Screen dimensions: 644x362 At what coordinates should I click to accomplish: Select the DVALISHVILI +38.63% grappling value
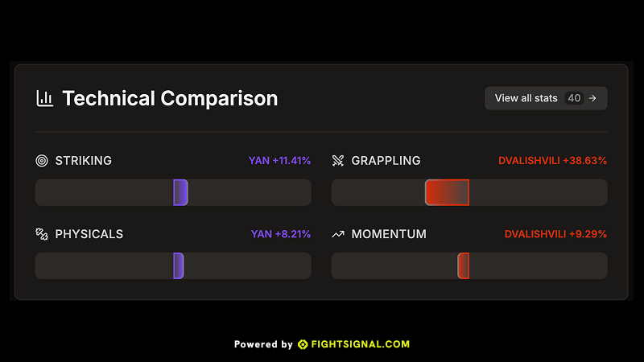coord(552,160)
